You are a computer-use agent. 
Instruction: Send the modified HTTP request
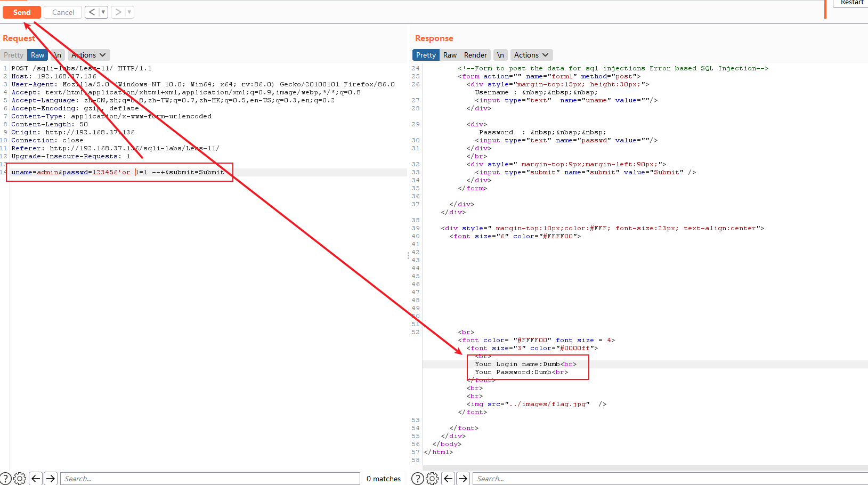coord(21,12)
